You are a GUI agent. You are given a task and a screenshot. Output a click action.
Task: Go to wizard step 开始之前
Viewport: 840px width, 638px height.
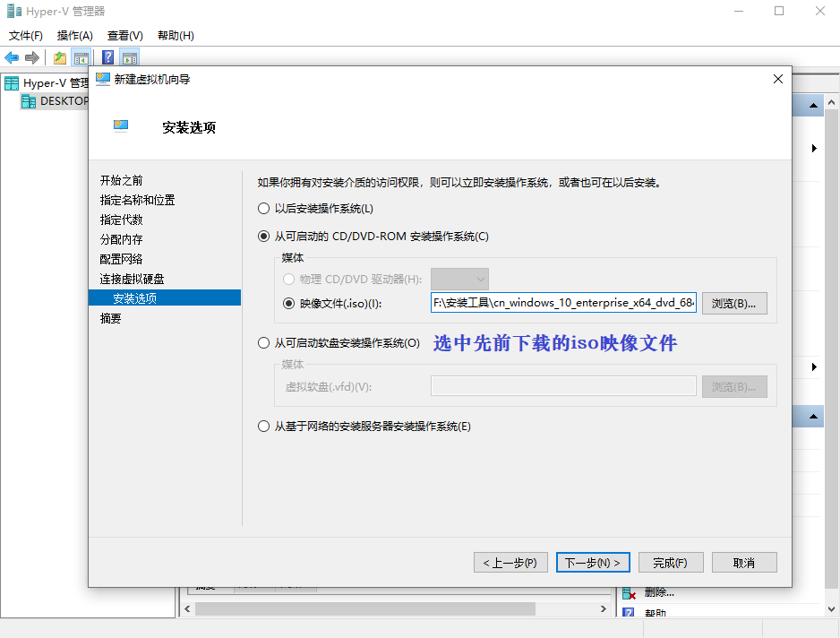(x=122, y=180)
